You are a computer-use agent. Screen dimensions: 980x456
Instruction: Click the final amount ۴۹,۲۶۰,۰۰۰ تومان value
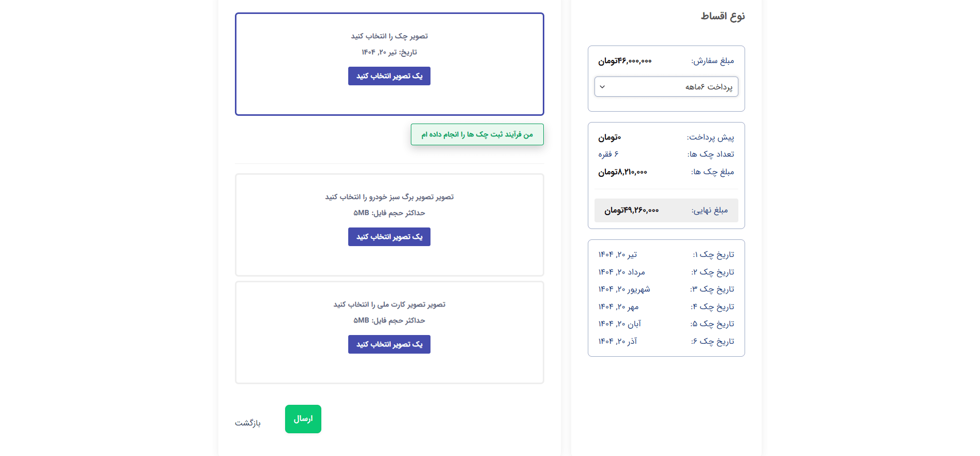click(x=631, y=210)
